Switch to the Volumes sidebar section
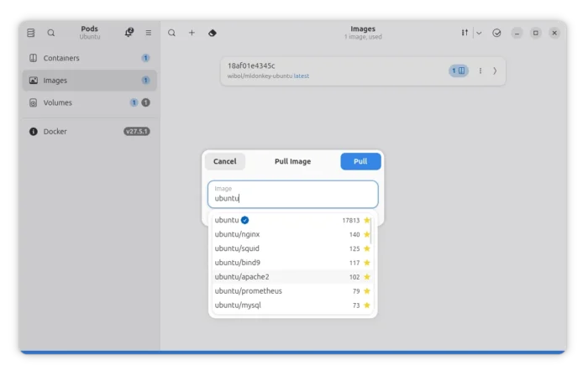The height and width of the screenshot is (376, 588). [x=57, y=102]
